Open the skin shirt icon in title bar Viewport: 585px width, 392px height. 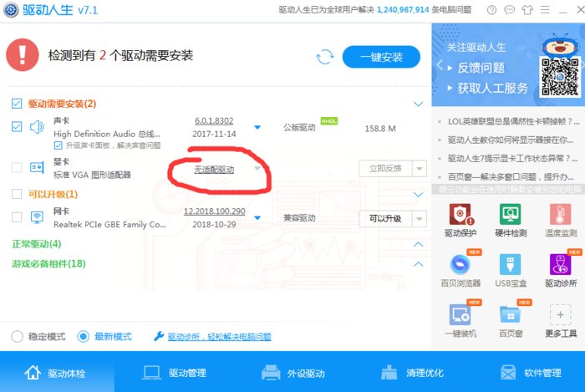coord(527,10)
